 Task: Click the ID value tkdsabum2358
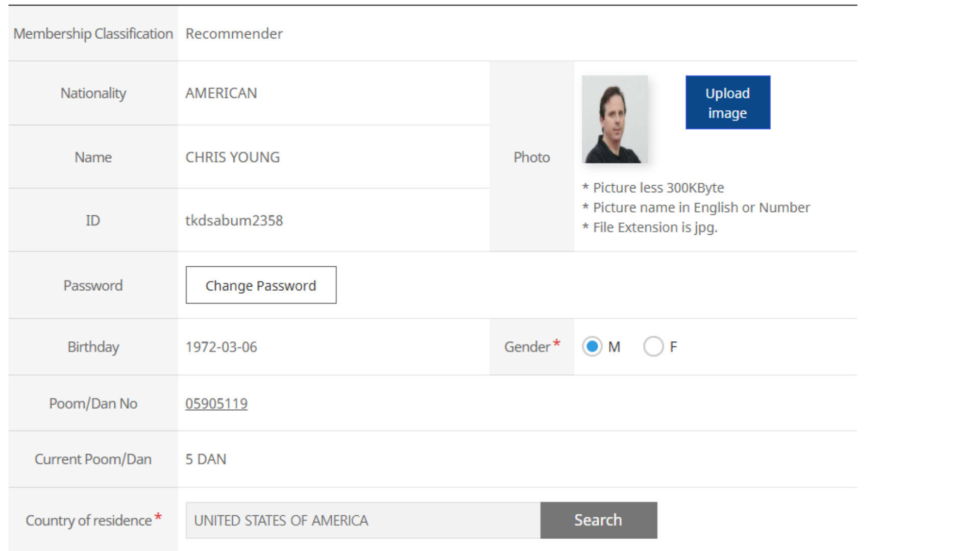pos(234,220)
